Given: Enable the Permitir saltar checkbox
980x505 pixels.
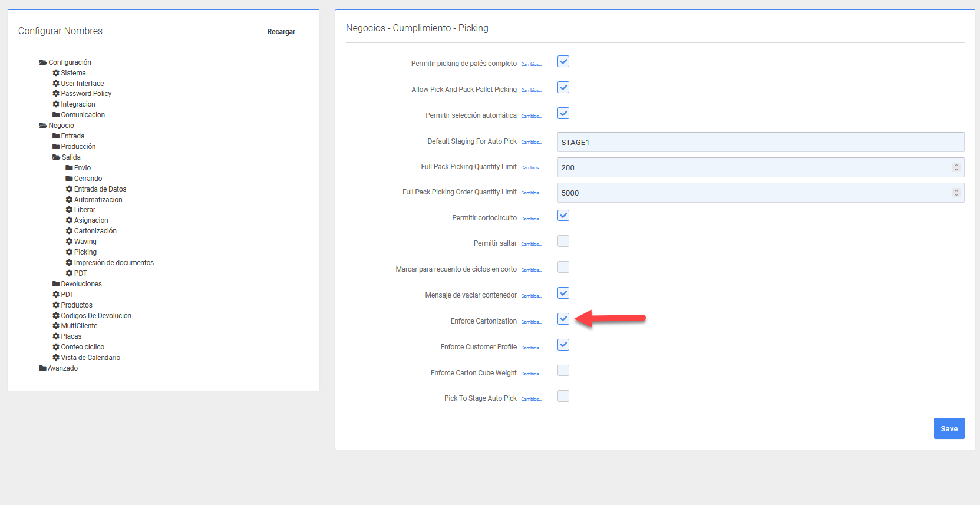Looking at the screenshot, I should click(x=563, y=241).
